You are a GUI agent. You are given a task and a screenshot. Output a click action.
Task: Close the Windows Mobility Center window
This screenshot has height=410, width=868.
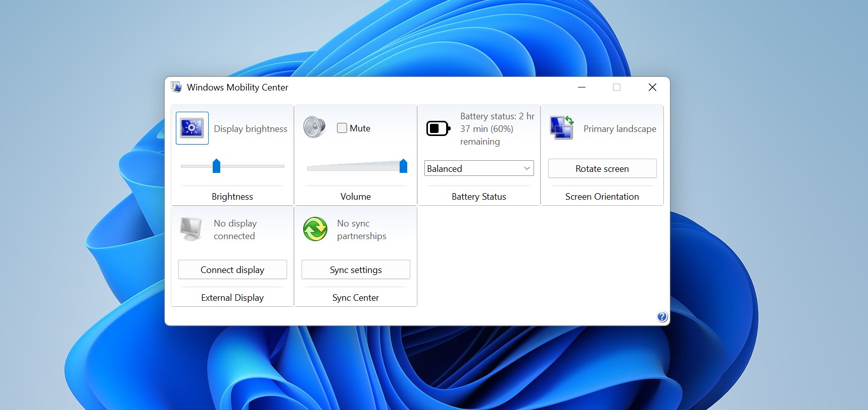pos(652,87)
